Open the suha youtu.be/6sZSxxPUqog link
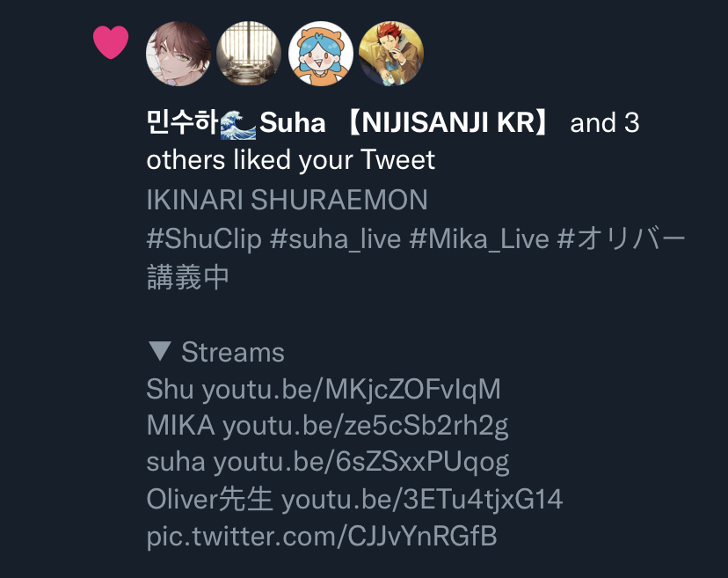This screenshot has height=578, width=728. click(x=361, y=462)
